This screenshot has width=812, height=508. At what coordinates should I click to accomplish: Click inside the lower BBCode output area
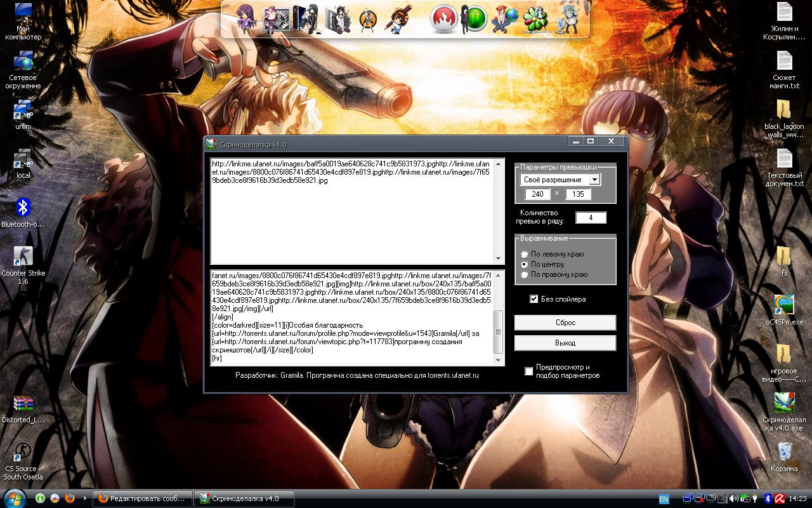352,318
